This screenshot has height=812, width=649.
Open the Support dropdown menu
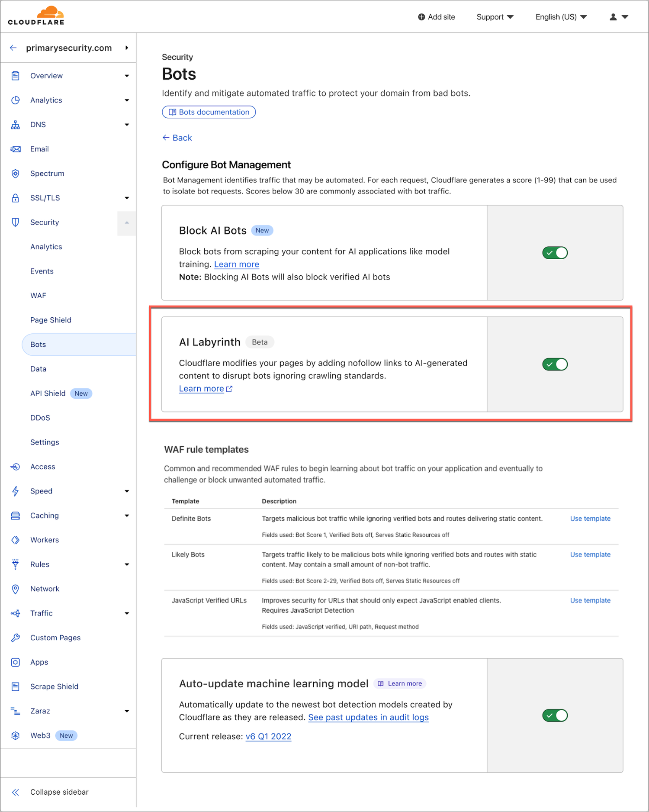pyautogui.click(x=495, y=17)
